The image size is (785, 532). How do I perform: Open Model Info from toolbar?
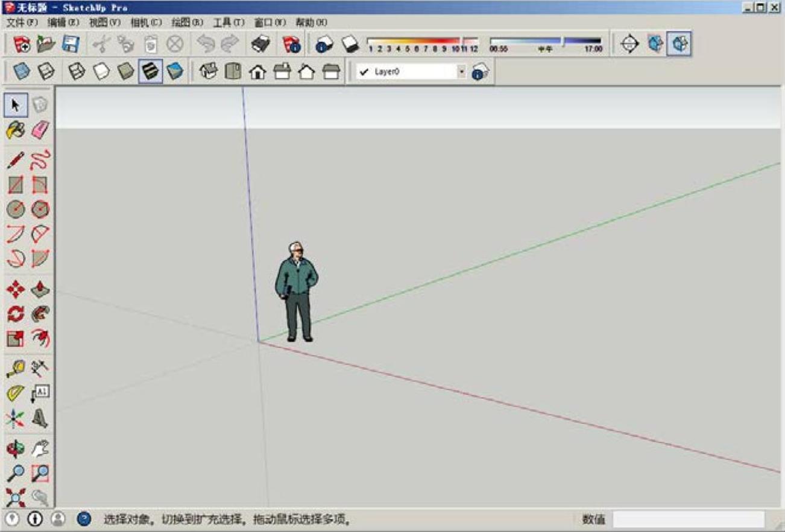point(292,44)
